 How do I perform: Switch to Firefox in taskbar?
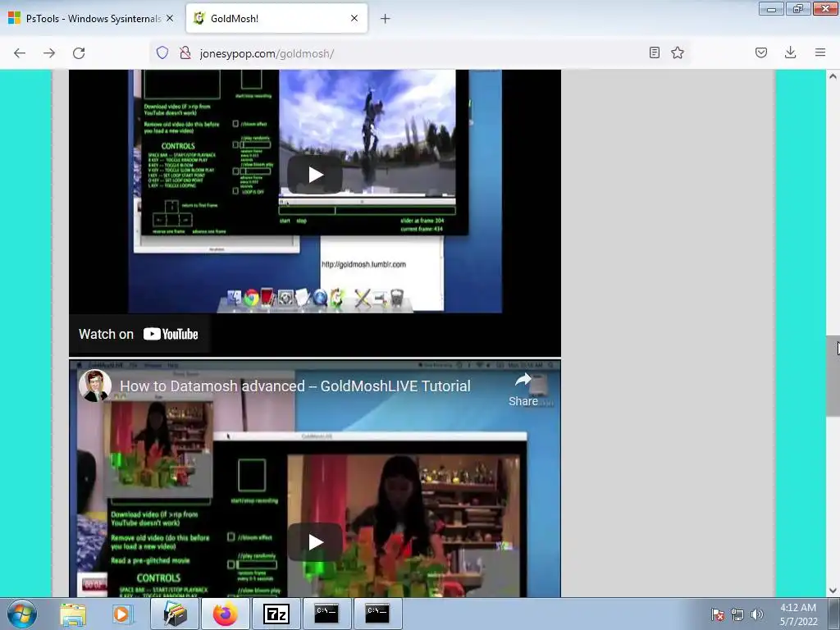(x=226, y=614)
